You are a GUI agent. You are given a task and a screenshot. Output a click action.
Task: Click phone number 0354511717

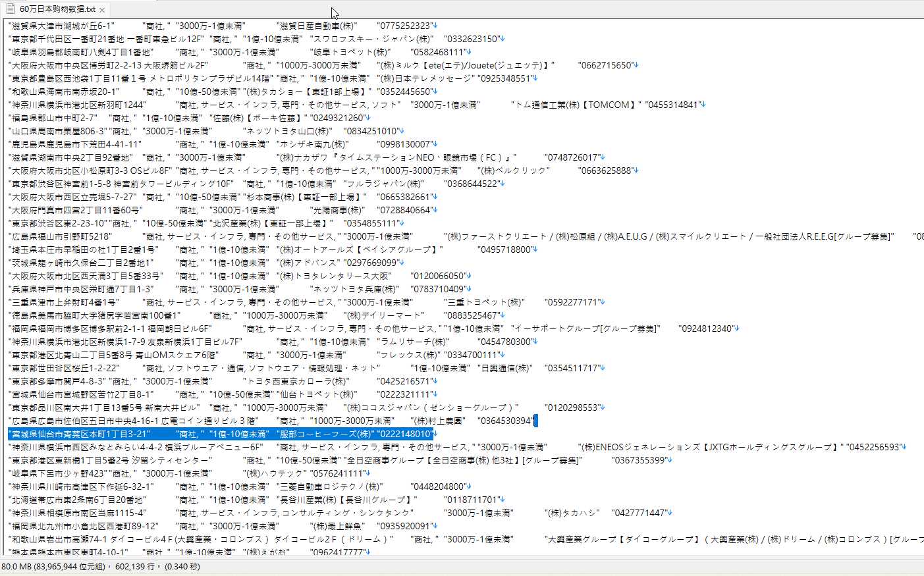click(x=572, y=368)
